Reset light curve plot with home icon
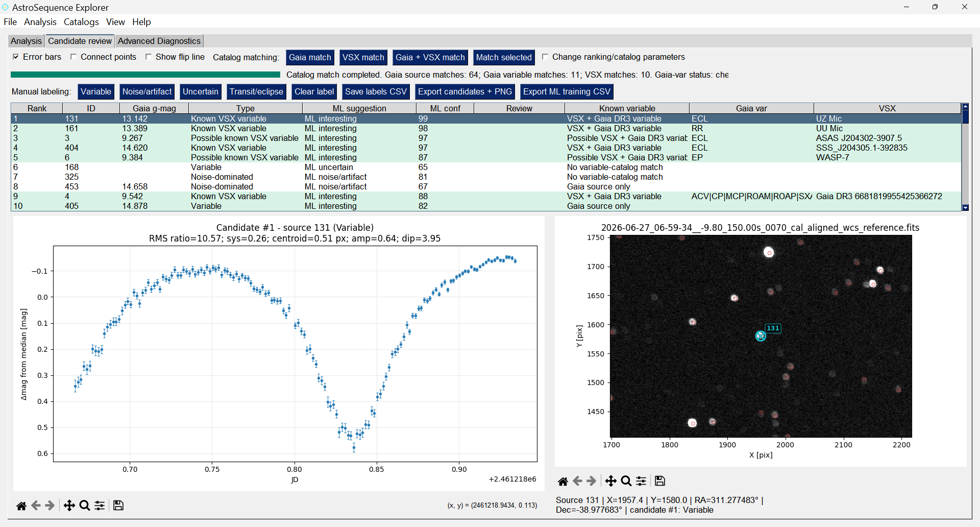The width and height of the screenshot is (980, 527). [21, 506]
